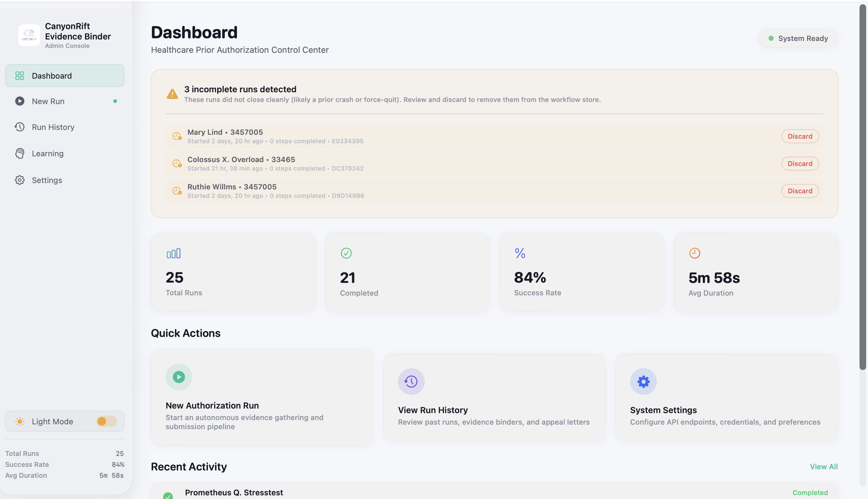Viewport: 868px width, 499px height.
Task: Click the Settings gear icon in sidebar
Action: point(19,180)
